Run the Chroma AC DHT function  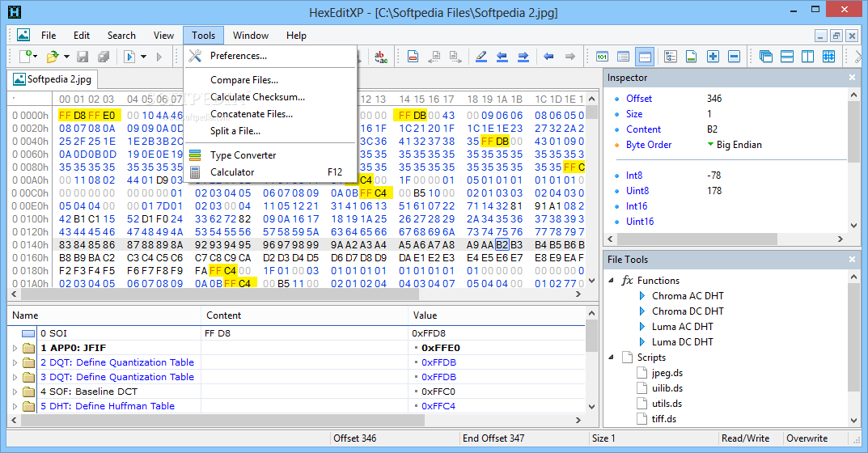tap(688, 296)
